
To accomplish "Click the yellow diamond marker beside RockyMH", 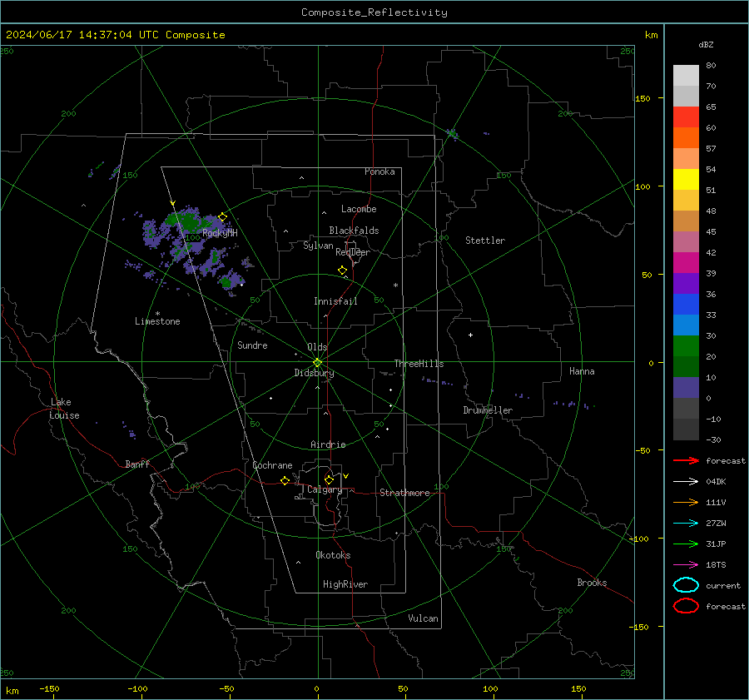I will tap(222, 217).
